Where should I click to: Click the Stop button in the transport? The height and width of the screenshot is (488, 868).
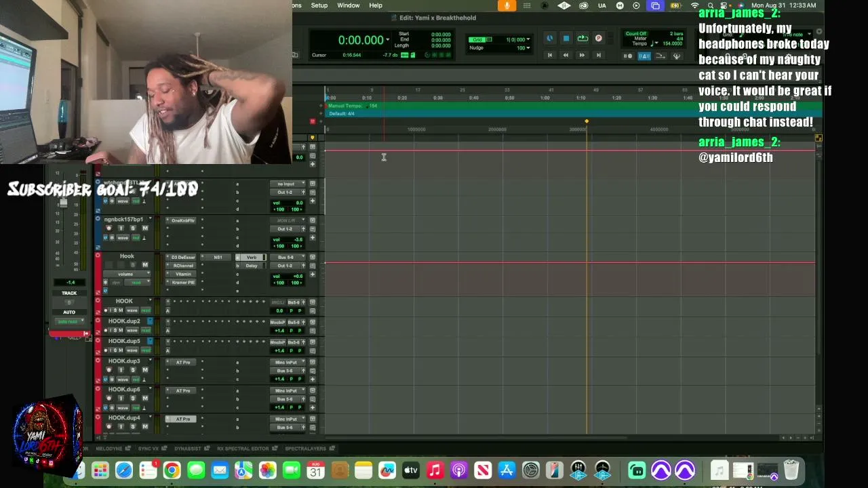pyautogui.click(x=566, y=39)
